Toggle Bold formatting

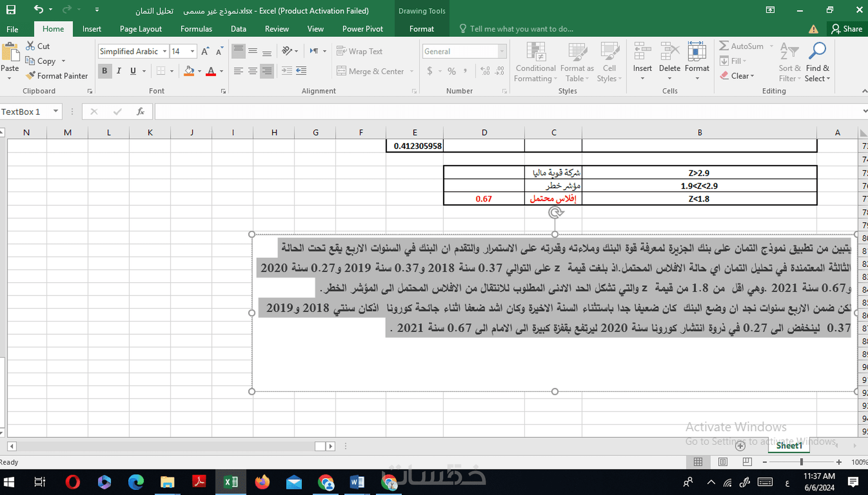[104, 71]
